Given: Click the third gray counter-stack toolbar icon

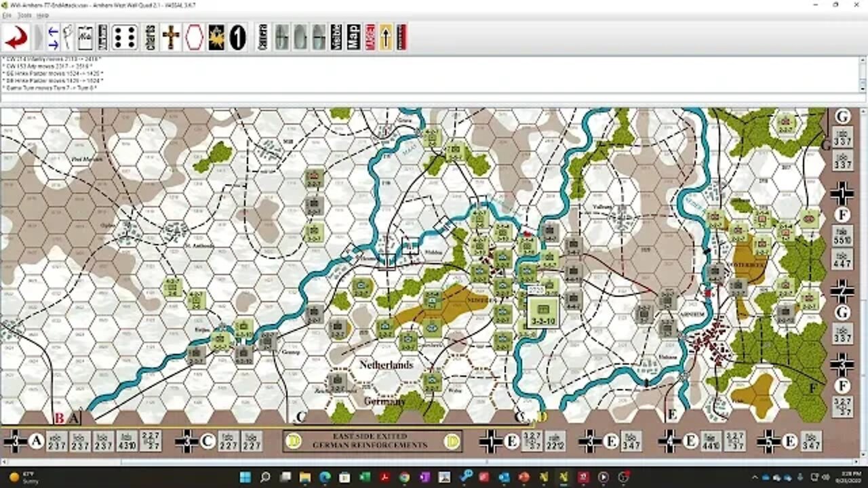Looking at the screenshot, I should (319, 37).
